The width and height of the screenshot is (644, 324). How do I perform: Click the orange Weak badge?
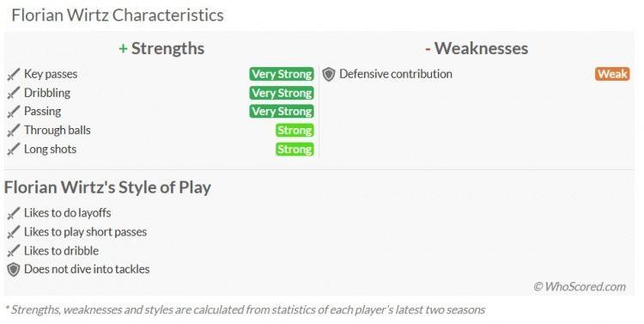(612, 74)
